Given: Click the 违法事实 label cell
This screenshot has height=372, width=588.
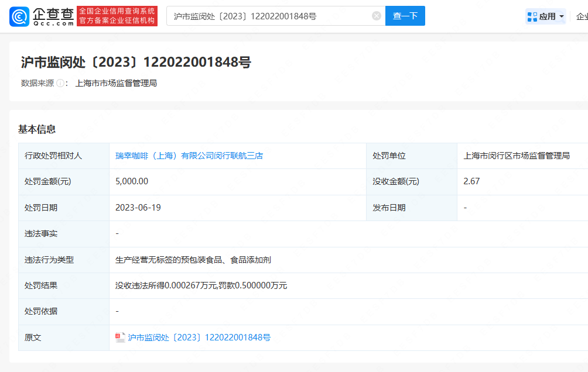Looking at the screenshot, I should click(64, 234).
